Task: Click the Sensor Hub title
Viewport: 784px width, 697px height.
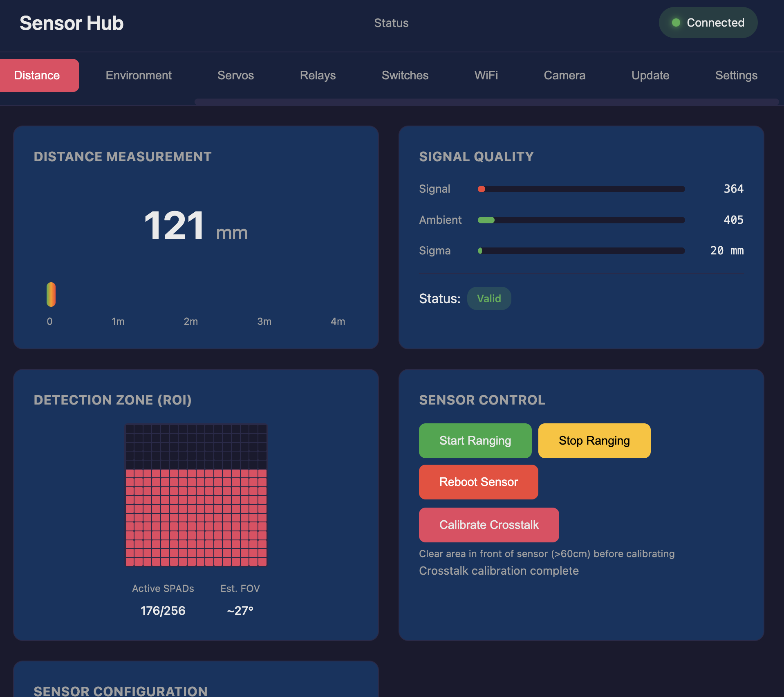Action: pyautogui.click(x=72, y=23)
